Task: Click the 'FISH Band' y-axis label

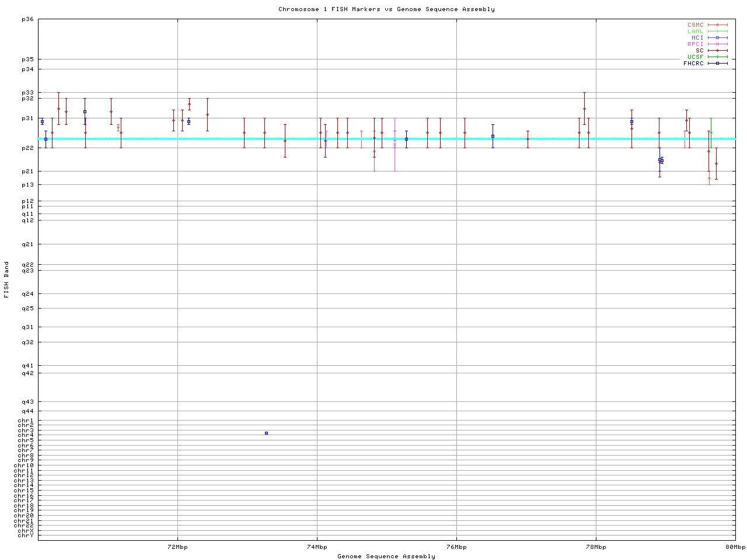Action: click(6, 279)
